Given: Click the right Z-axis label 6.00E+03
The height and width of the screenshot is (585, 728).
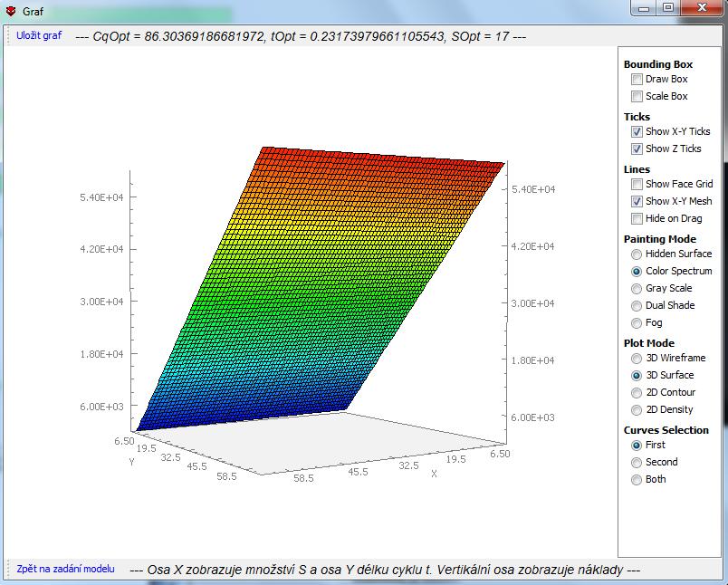Looking at the screenshot, I should pyautogui.click(x=532, y=417).
